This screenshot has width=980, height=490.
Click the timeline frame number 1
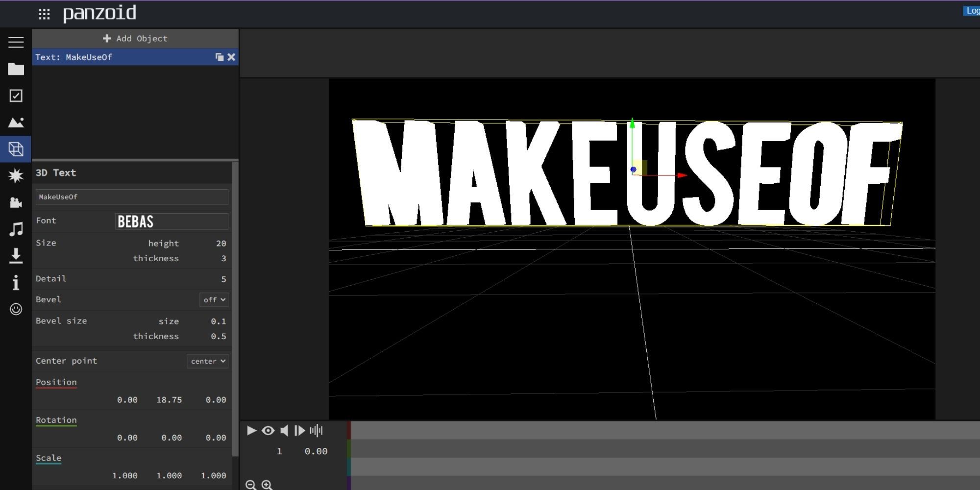pyautogui.click(x=279, y=451)
